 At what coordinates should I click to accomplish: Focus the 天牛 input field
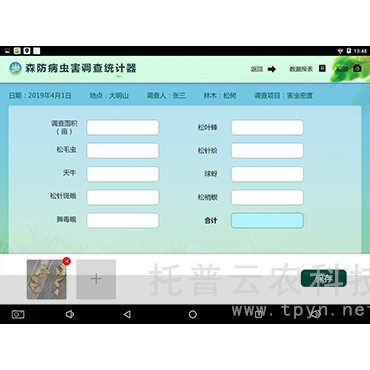pyautogui.click(x=123, y=174)
